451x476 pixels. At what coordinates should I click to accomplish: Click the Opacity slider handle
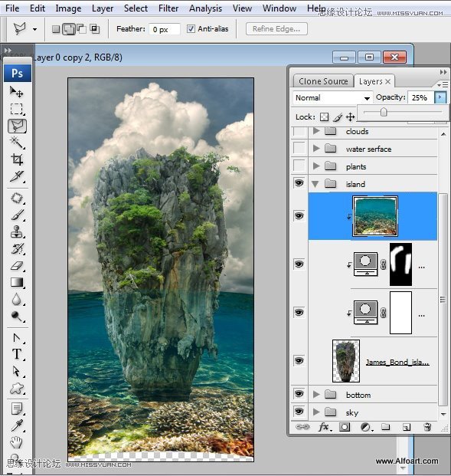[384, 112]
